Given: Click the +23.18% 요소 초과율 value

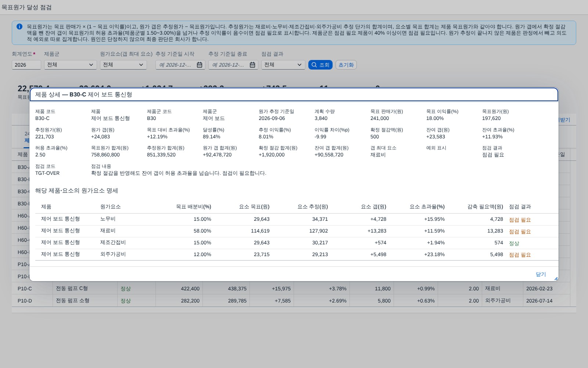Looking at the screenshot, I should pyautogui.click(x=434, y=255).
